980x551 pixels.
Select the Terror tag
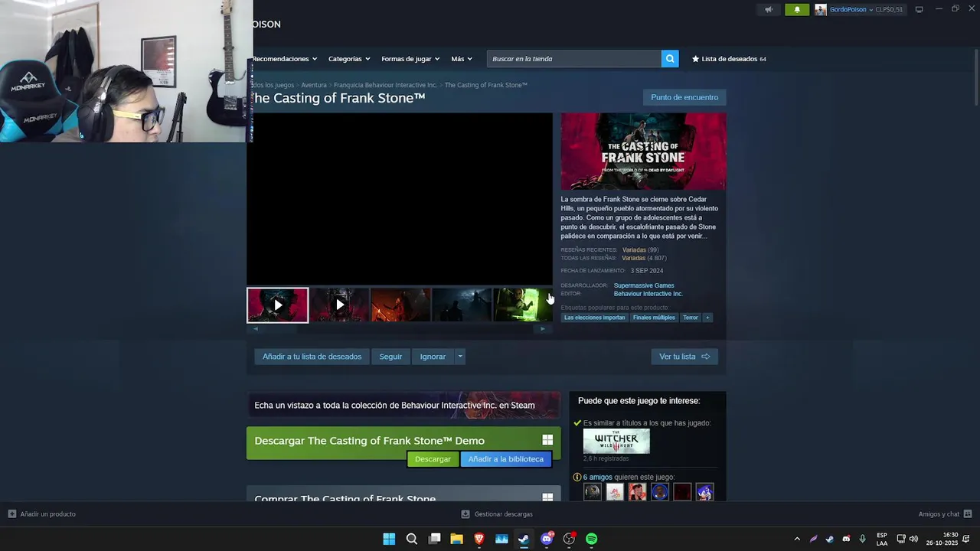point(691,318)
